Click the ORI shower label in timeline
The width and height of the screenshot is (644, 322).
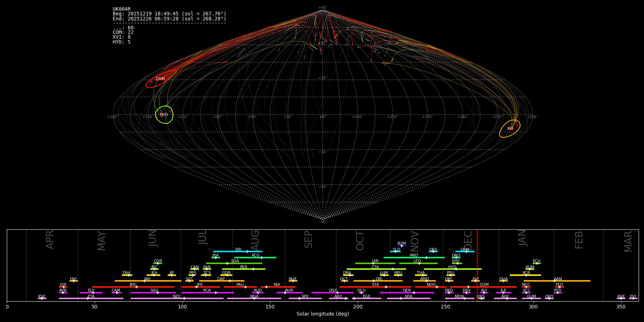[x=379, y=279]
